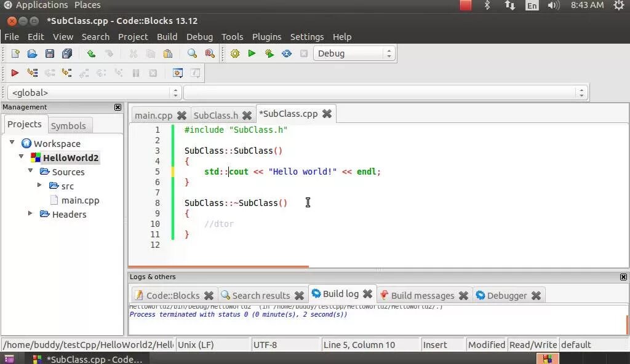Click the Redo toolbar icon
Viewport: 630px width, 364px height.
coord(109,53)
